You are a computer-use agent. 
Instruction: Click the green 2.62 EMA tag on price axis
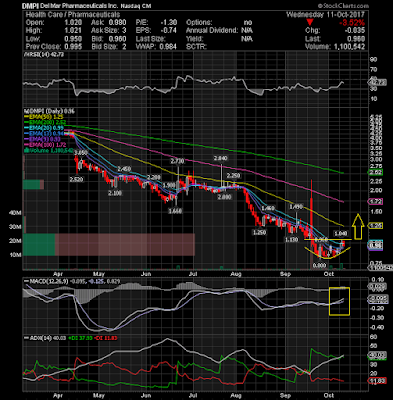(375, 172)
